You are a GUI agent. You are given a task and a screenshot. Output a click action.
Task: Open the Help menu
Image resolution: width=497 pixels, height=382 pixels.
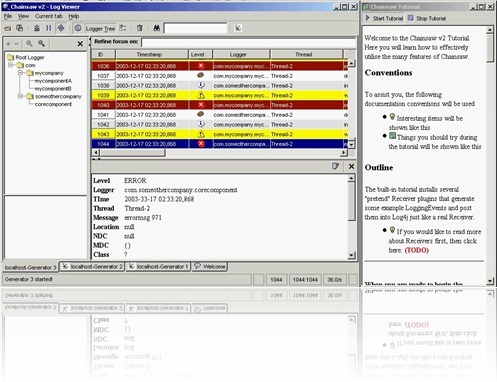tap(74, 16)
